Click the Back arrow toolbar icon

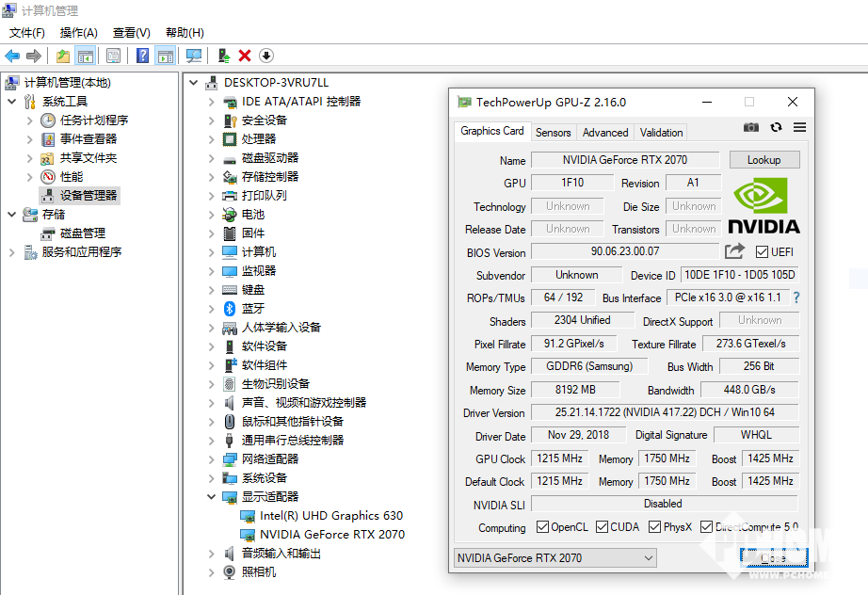(x=12, y=56)
